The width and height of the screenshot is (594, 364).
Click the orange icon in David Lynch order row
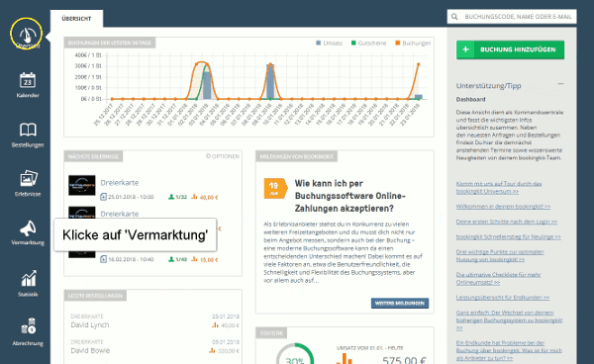[x=215, y=325]
